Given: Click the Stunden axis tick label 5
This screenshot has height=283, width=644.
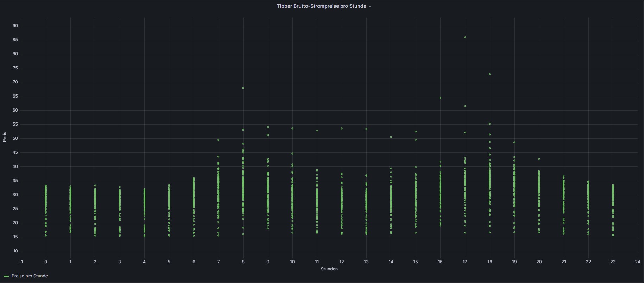Looking at the screenshot, I should pos(169,262).
